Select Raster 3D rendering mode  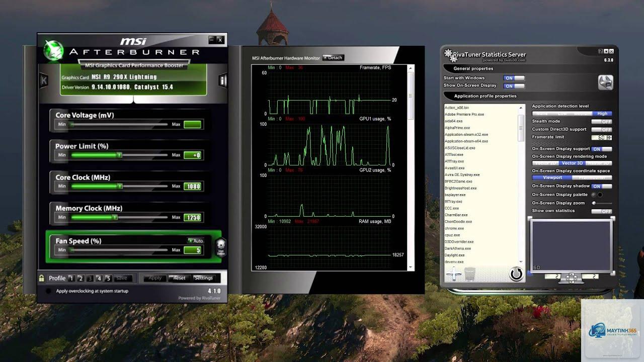[x=599, y=163]
